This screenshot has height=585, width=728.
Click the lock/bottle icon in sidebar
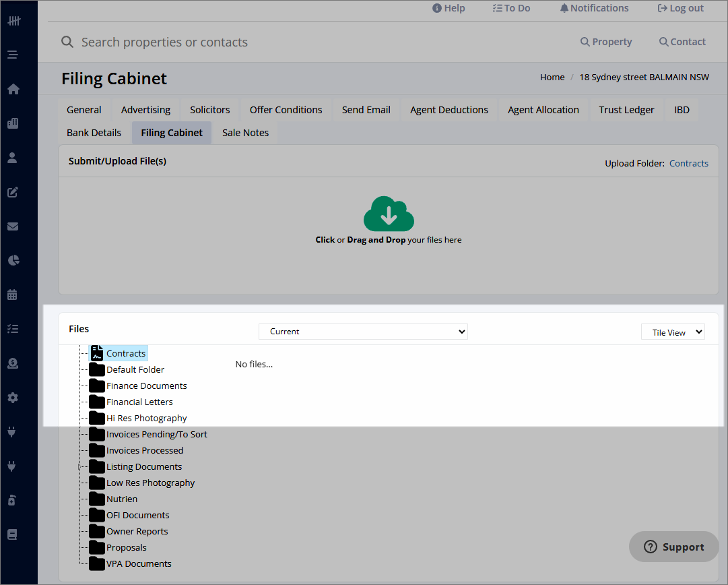click(12, 501)
